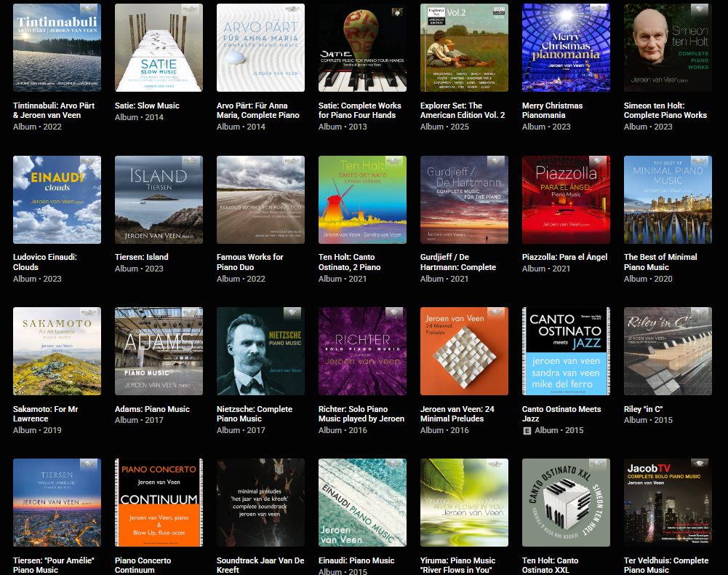
Task: Click title 'Nietzsche: Complete Piano Music'
Action: 255,413
